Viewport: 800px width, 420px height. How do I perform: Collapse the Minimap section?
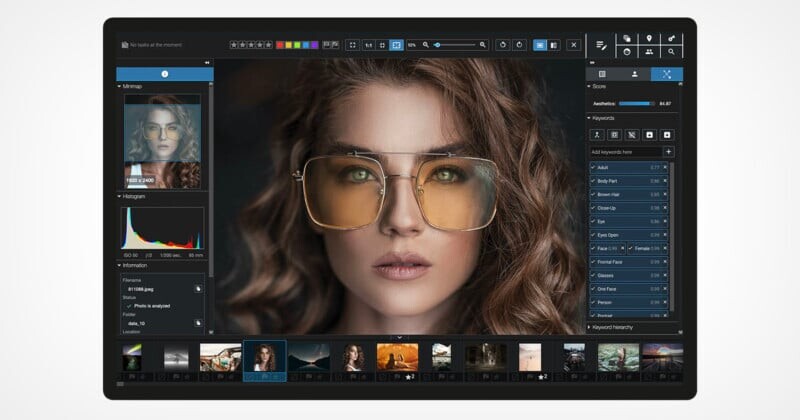click(120, 87)
